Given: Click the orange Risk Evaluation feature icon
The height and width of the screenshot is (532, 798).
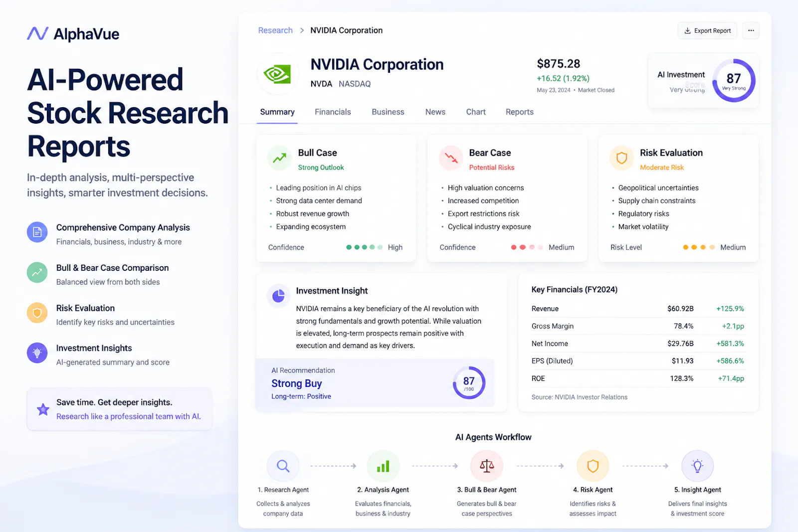Looking at the screenshot, I should click(x=37, y=313).
